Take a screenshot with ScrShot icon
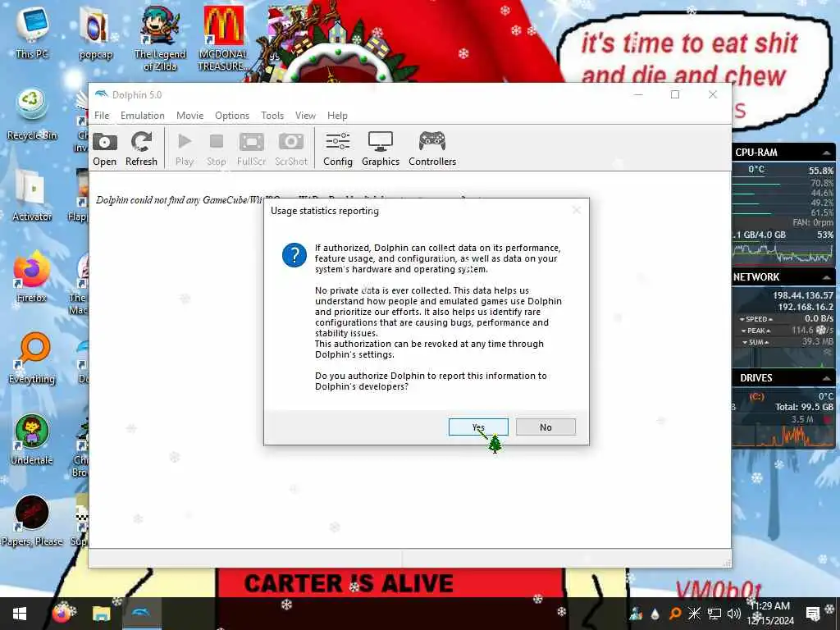The image size is (840, 630). [x=291, y=148]
